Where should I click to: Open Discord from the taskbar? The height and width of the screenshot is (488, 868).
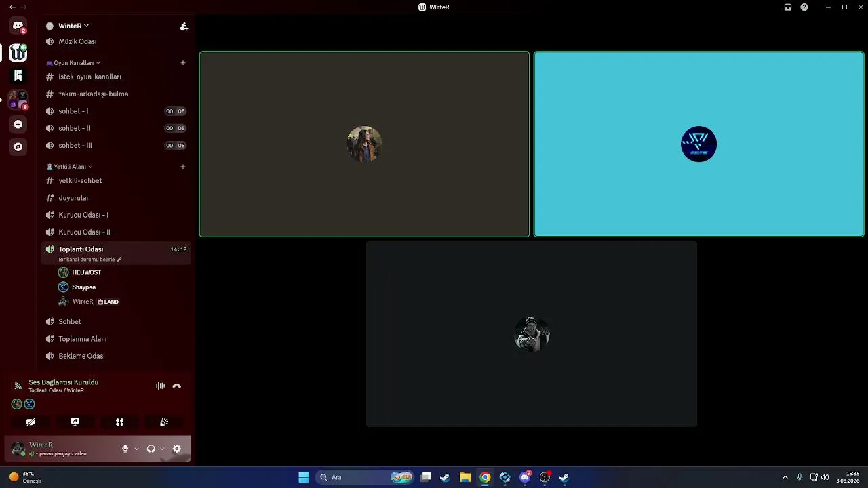(525, 477)
